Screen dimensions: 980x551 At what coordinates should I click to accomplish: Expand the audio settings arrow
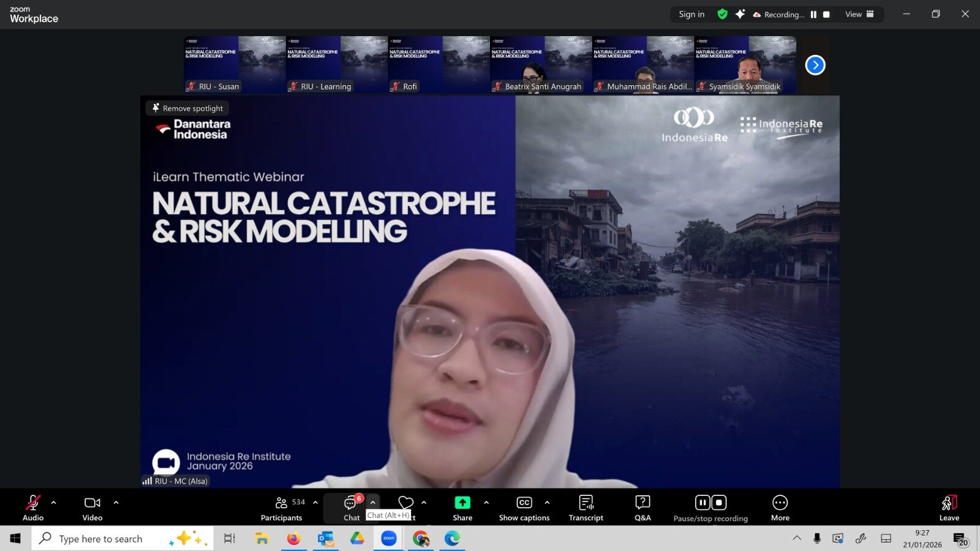(x=54, y=503)
